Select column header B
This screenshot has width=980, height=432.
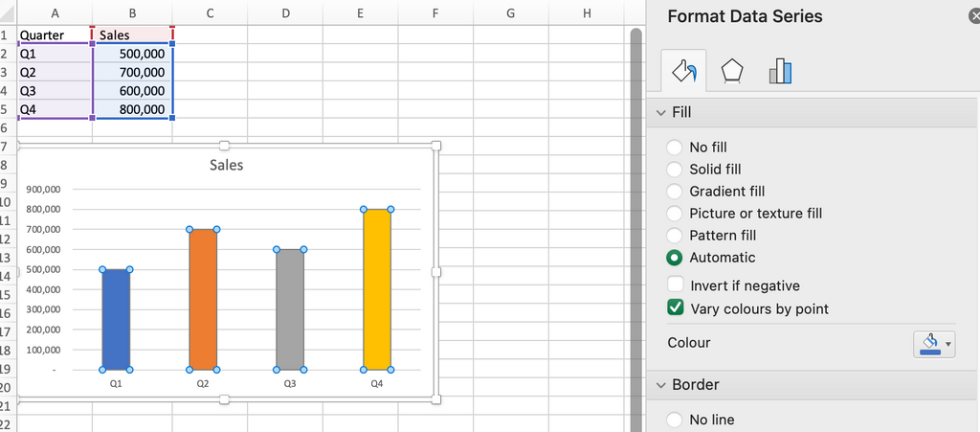point(132,13)
